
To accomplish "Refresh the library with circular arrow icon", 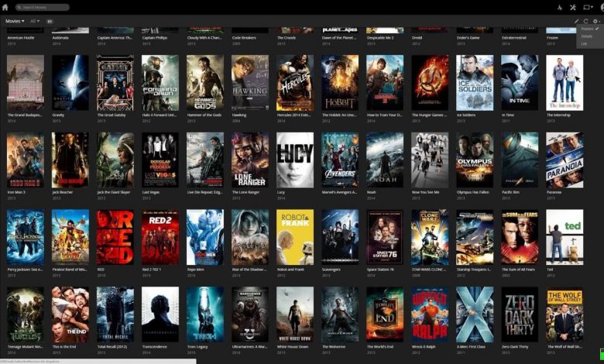I will tap(585, 21).
